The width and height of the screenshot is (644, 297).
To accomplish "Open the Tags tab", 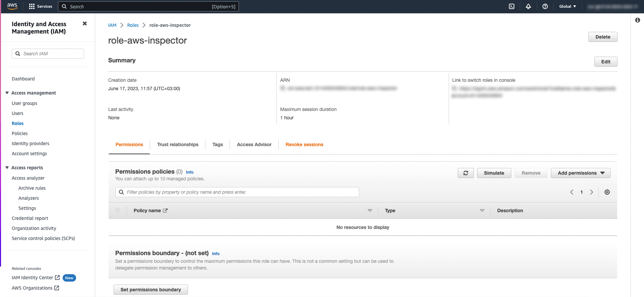I will (x=217, y=144).
